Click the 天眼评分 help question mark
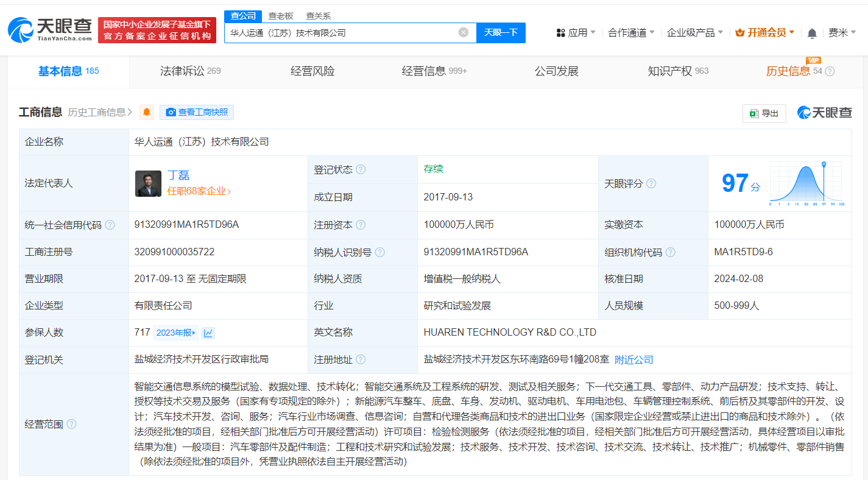Image resolution: width=868 pixels, height=480 pixels. tap(651, 183)
